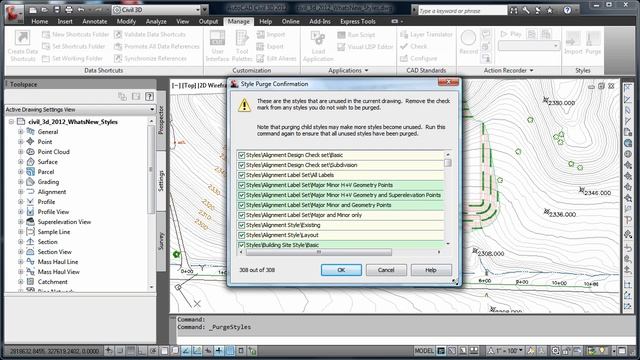This screenshot has width=640, height=360.
Task: Click the Superelevation View tree icon
Action: (x=30, y=222)
